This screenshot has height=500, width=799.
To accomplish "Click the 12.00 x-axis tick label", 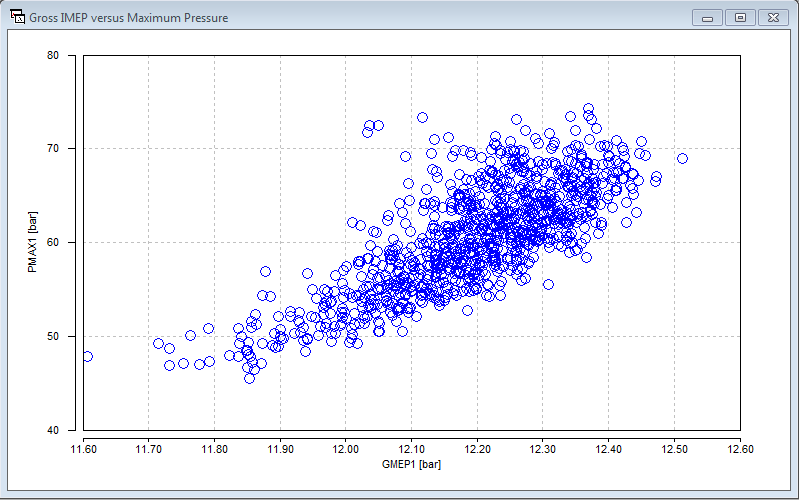I will (346, 446).
